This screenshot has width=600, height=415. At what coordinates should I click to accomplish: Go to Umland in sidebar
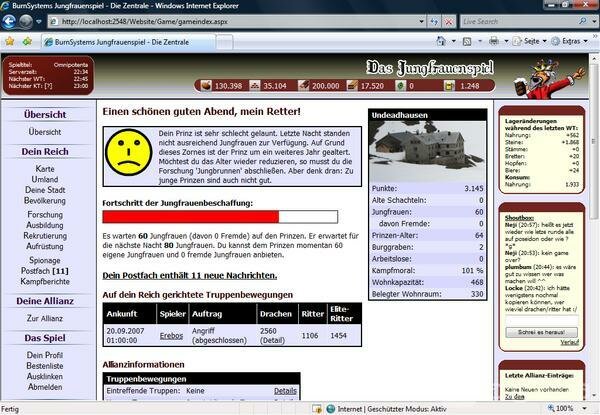(45, 179)
